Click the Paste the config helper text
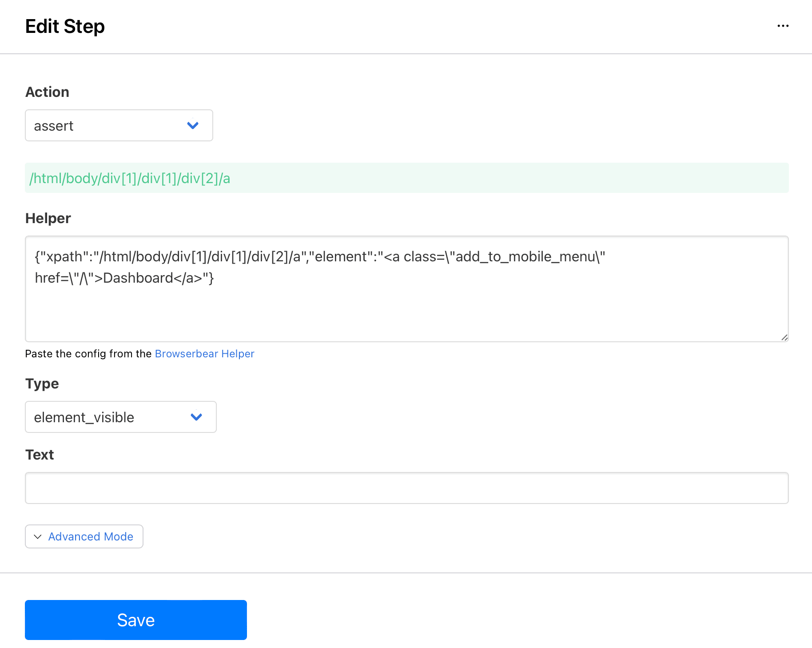The width and height of the screenshot is (812, 648). coord(88,353)
